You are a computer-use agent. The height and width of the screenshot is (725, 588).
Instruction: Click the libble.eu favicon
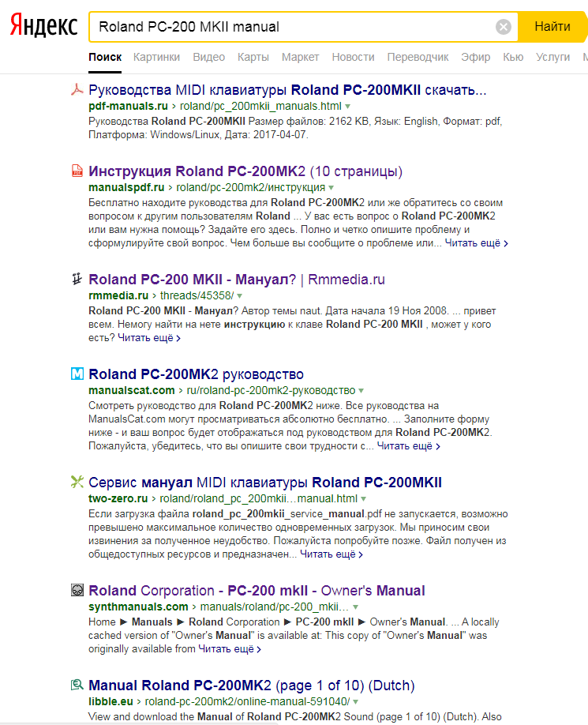click(77, 685)
